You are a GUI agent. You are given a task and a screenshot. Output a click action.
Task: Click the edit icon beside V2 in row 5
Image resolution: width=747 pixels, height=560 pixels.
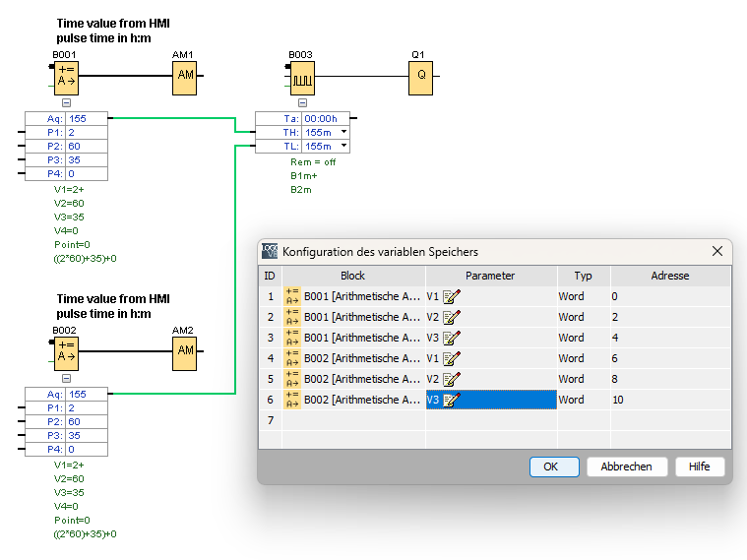[451, 379]
